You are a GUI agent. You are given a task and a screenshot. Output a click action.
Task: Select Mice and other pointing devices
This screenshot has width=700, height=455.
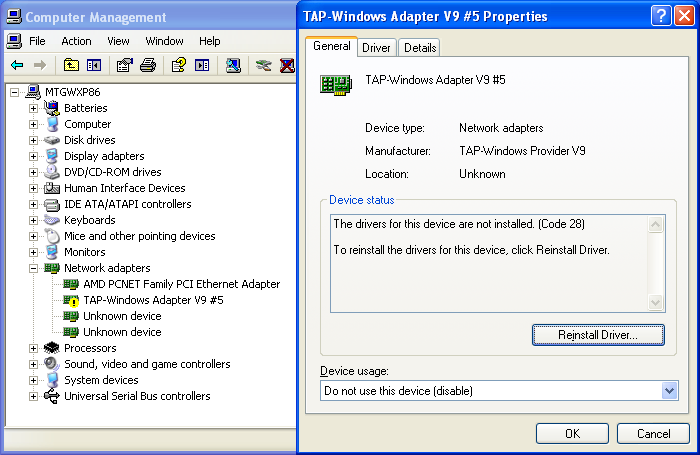pyautogui.click(x=140, y=236)
